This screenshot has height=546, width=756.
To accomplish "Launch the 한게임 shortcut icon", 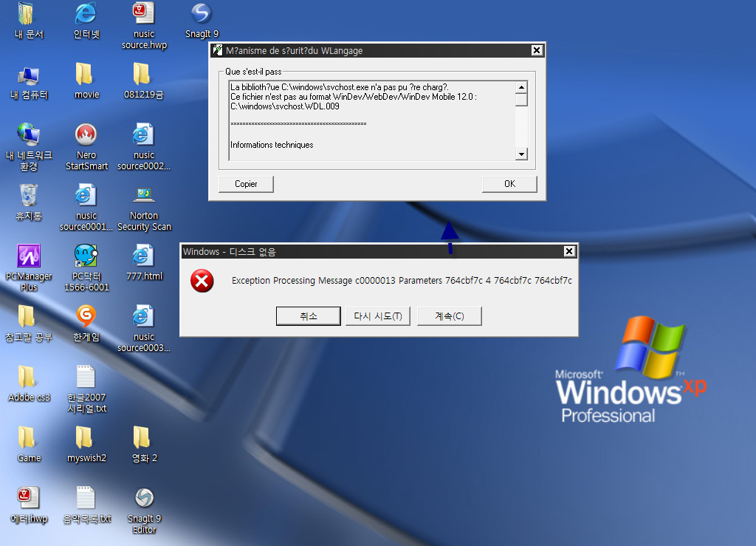I will point(86,316).
